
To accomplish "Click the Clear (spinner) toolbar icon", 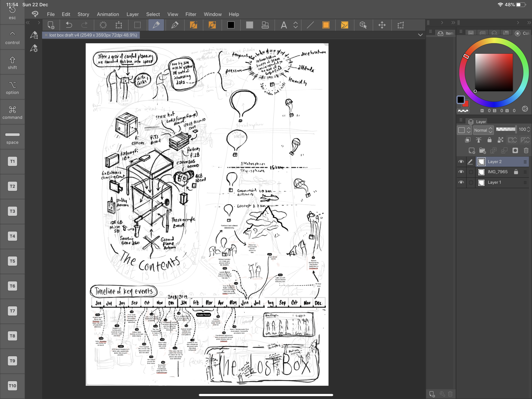I will click(x=103, y=25).
